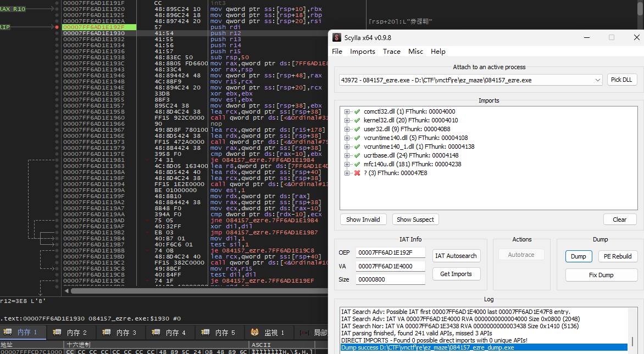644x354 pixels.
Task: Open the Imports menu in Scylla
Action: 362,51
